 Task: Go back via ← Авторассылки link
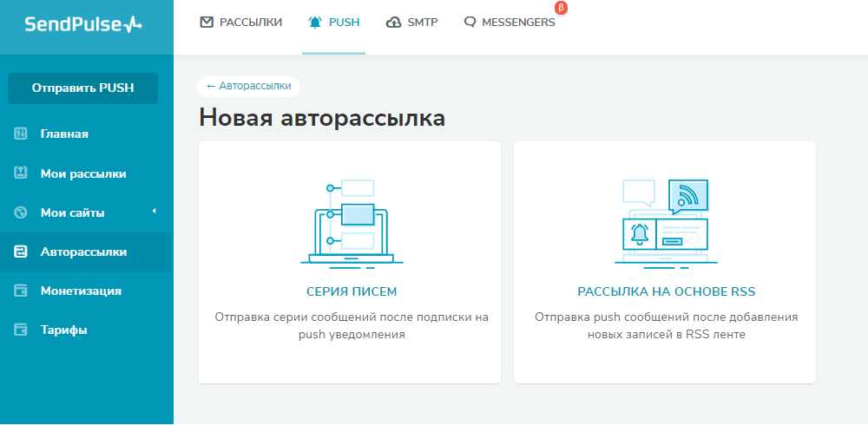coord(248,87)
